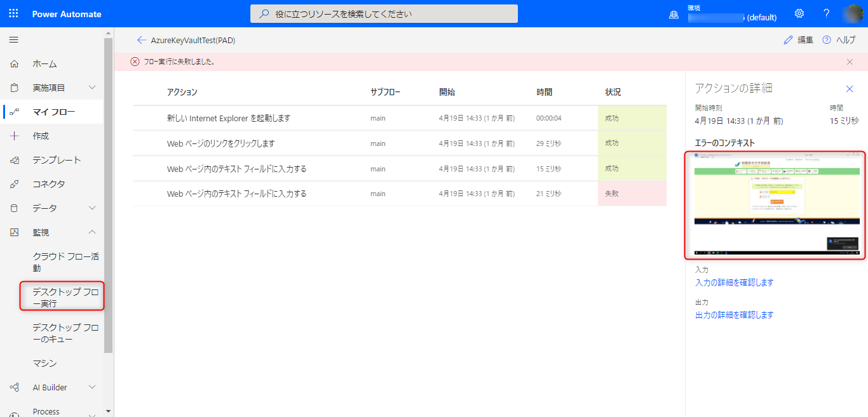Open the app launcher waffle icon
This screenshot has height=417, width=868.
[x=13, y=13]
